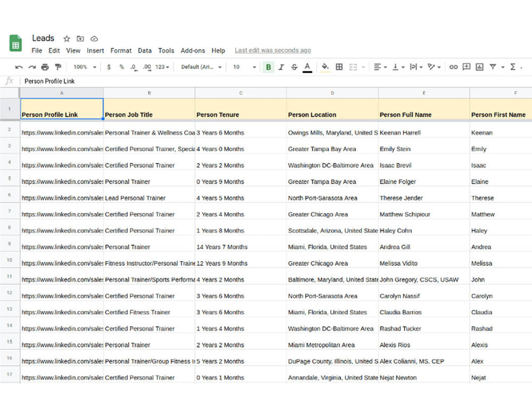The height and width of the screenshot is (399, 532).
Task: Open Nejat Newton's LinkedIn profile link
Action: pyautogui.click(x=62, y=378)
